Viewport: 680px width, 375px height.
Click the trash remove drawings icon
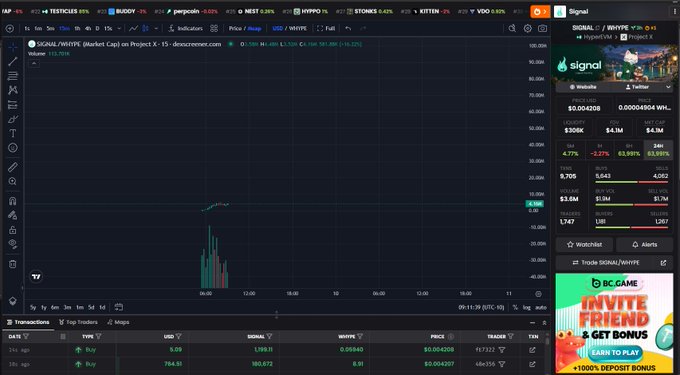(13, 264)
